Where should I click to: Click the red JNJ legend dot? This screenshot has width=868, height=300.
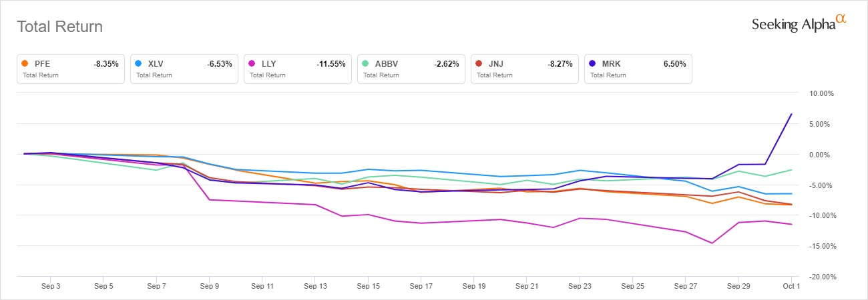tap(479, 63)
